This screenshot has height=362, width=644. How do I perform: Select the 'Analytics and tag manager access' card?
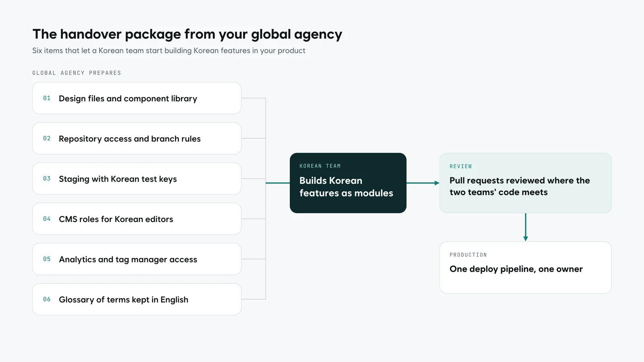(x=137, y=259)
